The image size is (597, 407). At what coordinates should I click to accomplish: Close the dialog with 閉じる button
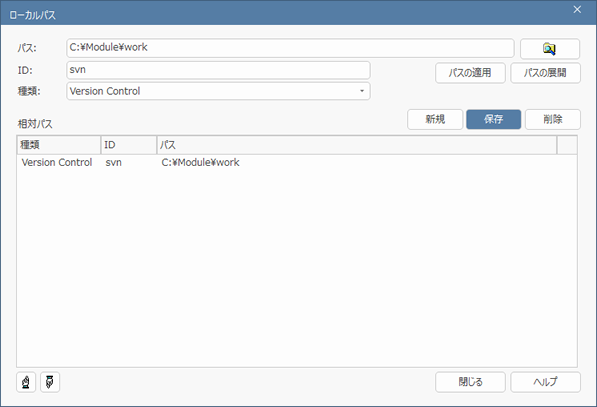(470, 382)
